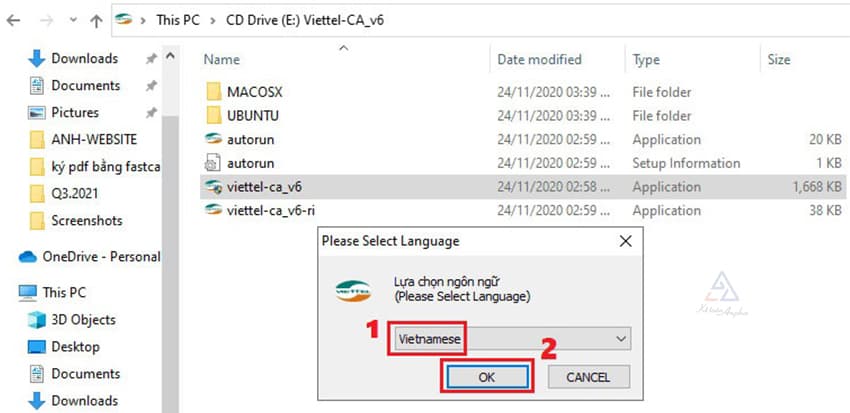Open the UBUNTU folder icon
Image resolution: width=850 pixels, height=413 pixels.
[212, 116]
